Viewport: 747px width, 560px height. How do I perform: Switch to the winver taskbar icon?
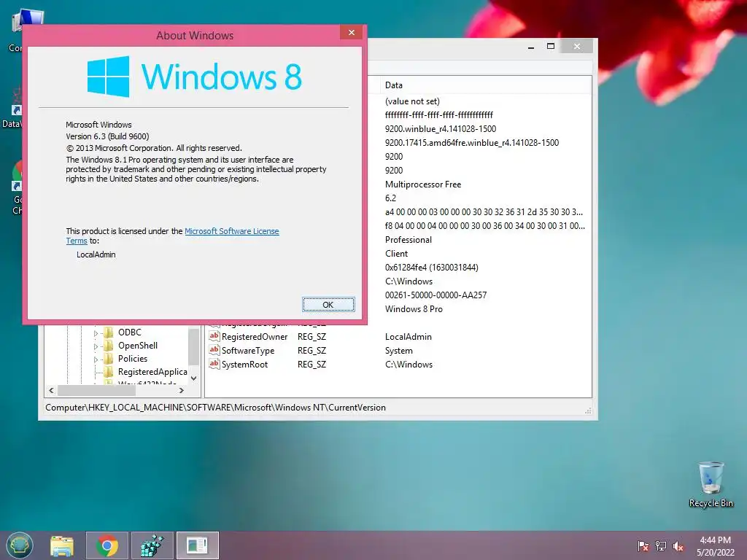(197, 545)
